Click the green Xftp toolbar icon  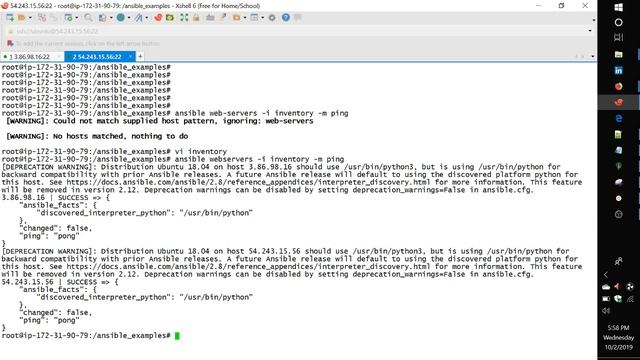point(170,18)
